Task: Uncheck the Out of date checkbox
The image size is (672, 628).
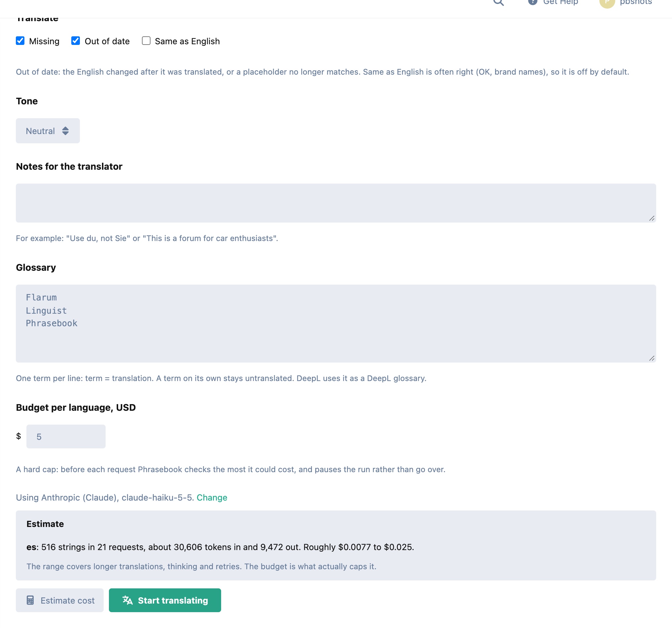Action: [x=76, y=41]
